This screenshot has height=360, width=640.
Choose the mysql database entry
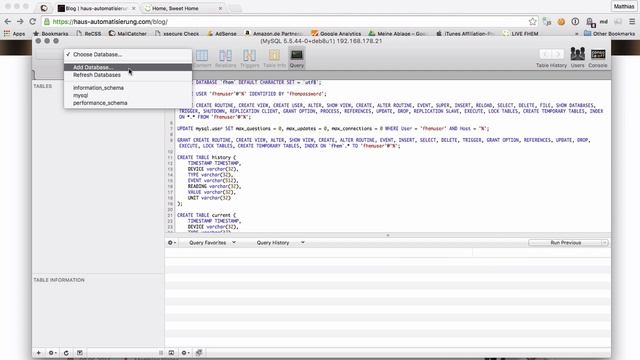pos(128,96)
